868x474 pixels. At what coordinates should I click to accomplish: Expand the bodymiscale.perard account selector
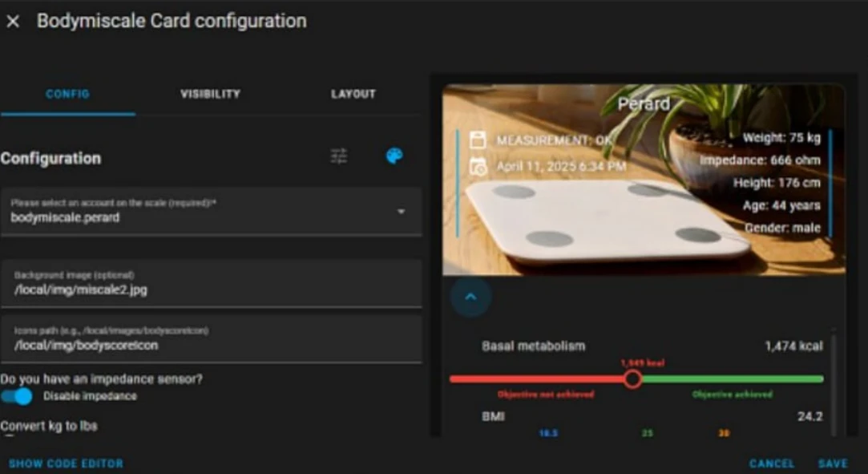coord(211,212)
